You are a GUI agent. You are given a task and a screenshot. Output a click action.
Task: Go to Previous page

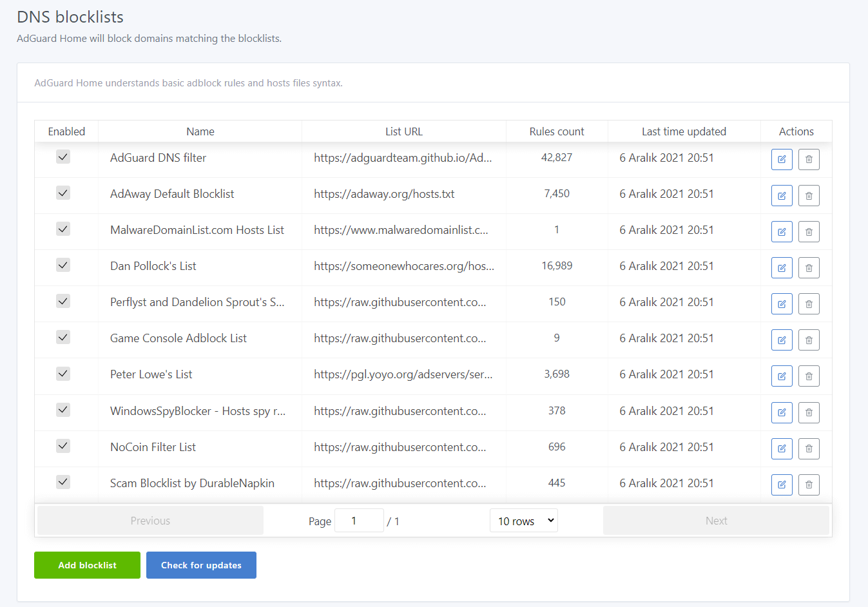[150, 521]
